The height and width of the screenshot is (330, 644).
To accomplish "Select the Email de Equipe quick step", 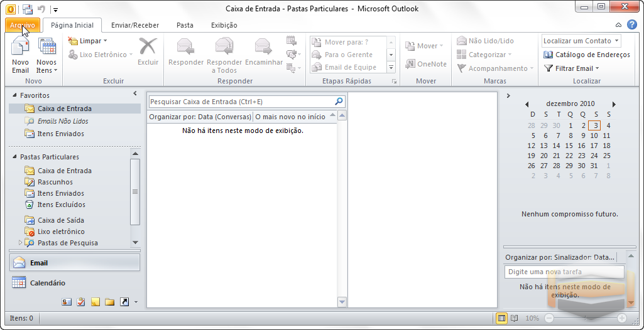I will pyautogui.click(x=348, y=67).
